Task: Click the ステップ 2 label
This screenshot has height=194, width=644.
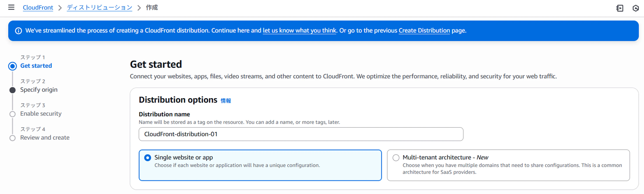Action: [32, 81]
